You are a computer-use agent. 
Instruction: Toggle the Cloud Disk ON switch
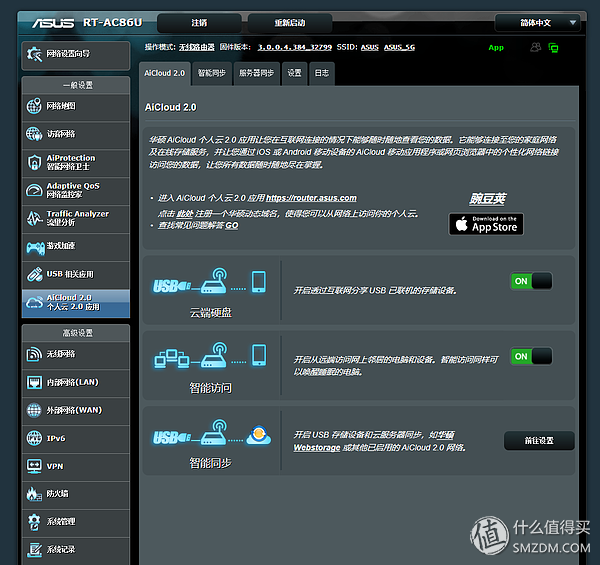[x=532, y=281]
